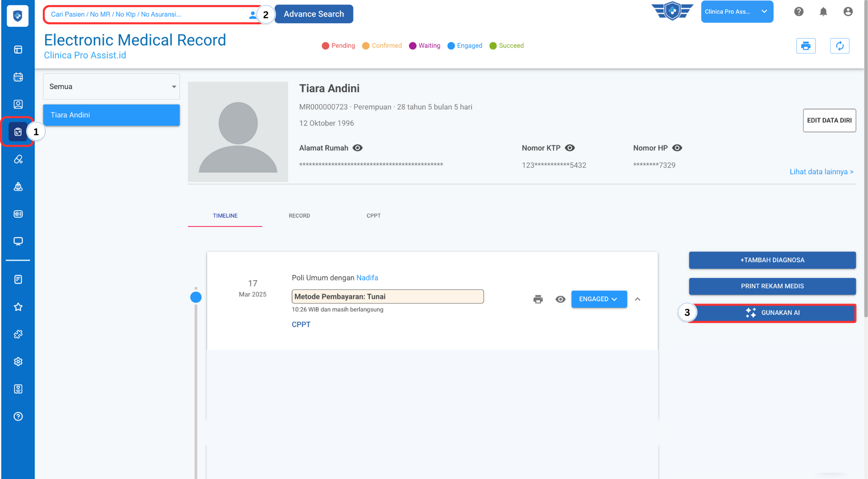Click the help question mark icon
This screenshot has height=479, width=868.
coord(798,12)
